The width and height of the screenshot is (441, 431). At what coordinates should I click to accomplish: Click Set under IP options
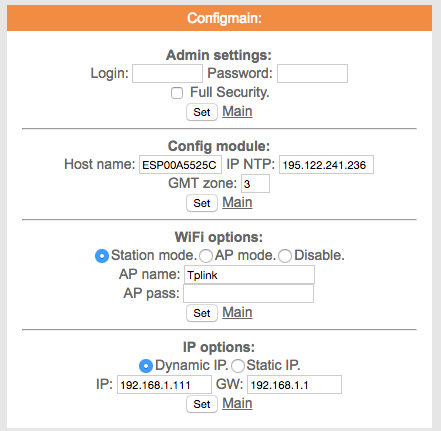tap(202, 404)
